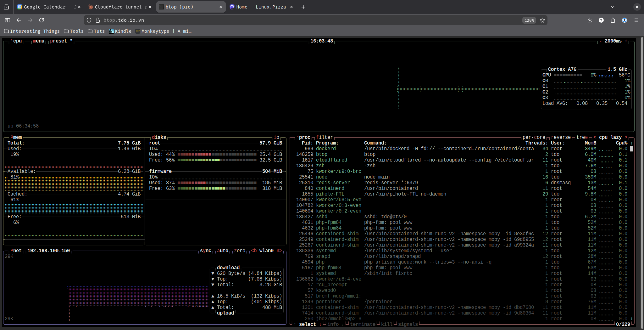Toggle reverse sorting of processes
This screenshot has width=644, height=330.
point(561,137)
